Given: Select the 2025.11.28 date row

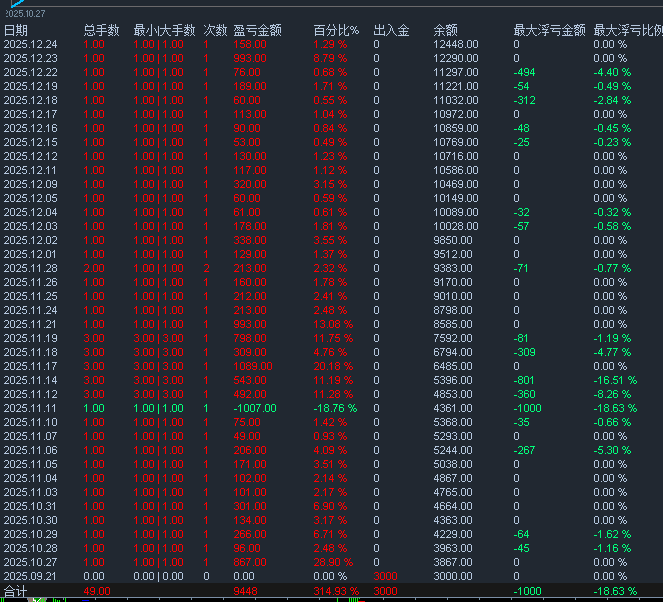Looking at the screenshot, I should pos(30,268).
